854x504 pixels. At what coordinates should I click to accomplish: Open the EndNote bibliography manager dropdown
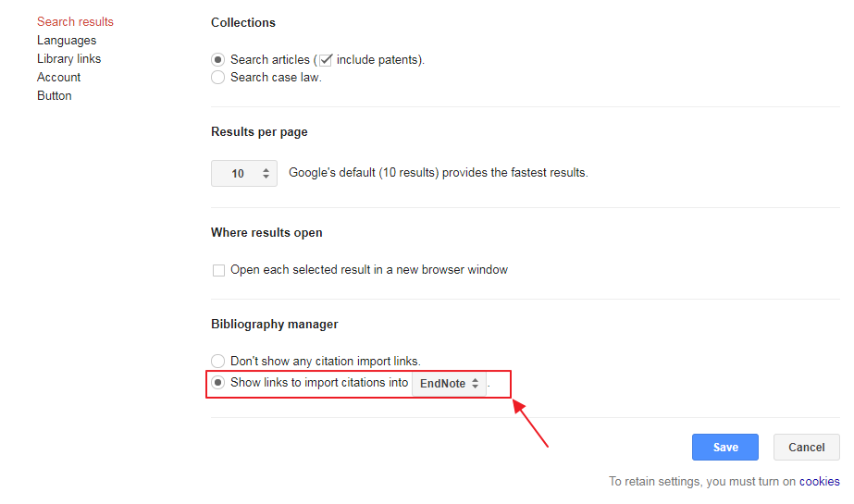pyautogui.click(x=449, y=384)
